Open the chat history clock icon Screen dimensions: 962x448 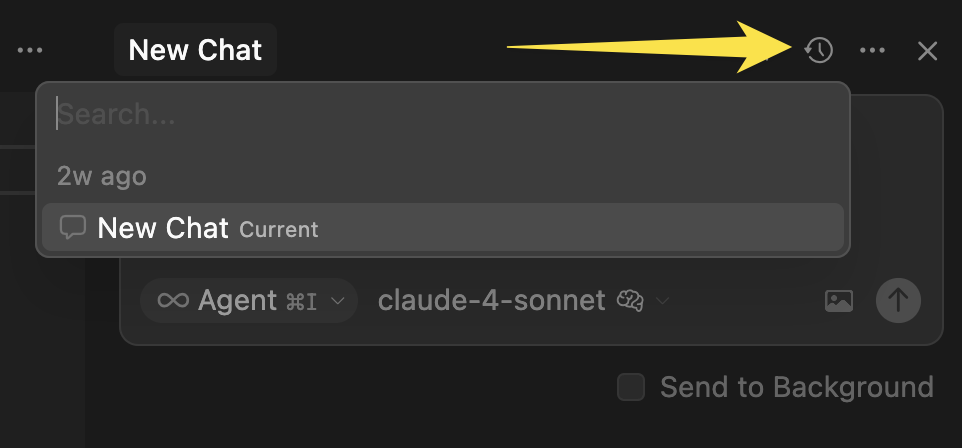pos(819,50)
